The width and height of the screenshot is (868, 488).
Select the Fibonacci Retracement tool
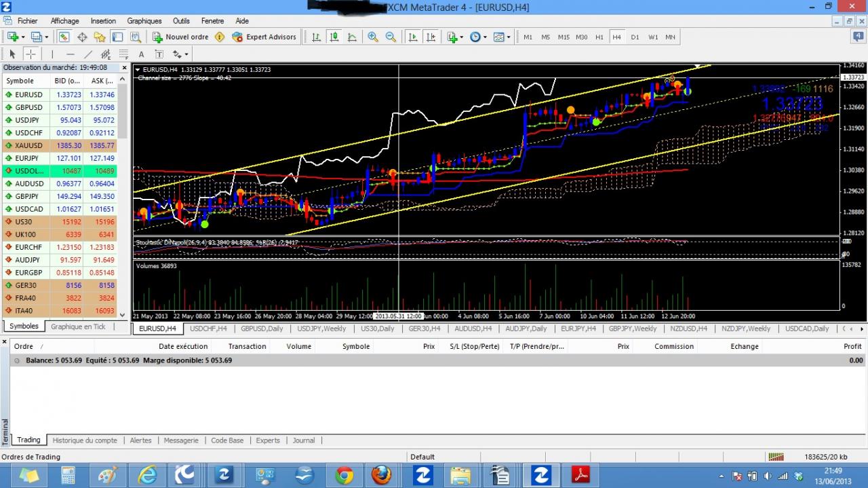tap(123, 54)
